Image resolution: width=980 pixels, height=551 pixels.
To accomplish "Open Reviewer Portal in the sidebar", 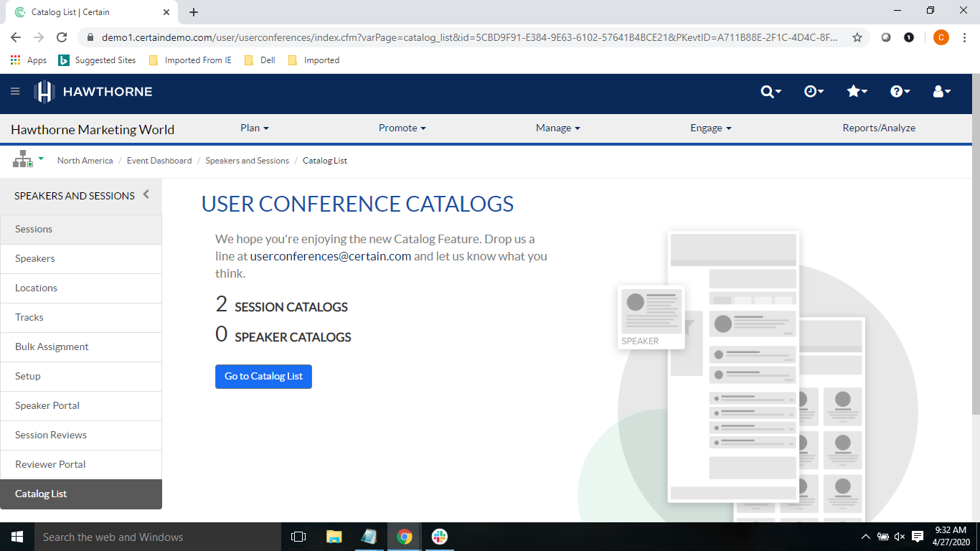I will tap(81, 464).
